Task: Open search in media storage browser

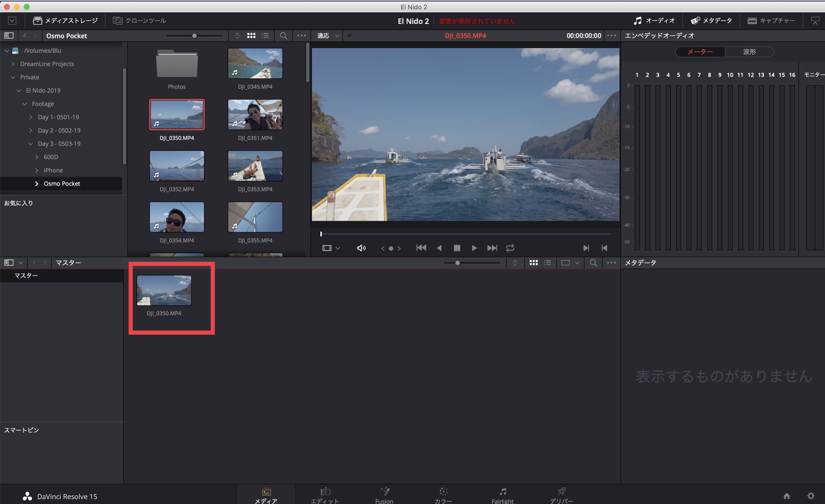Action: tap(283, 36)
